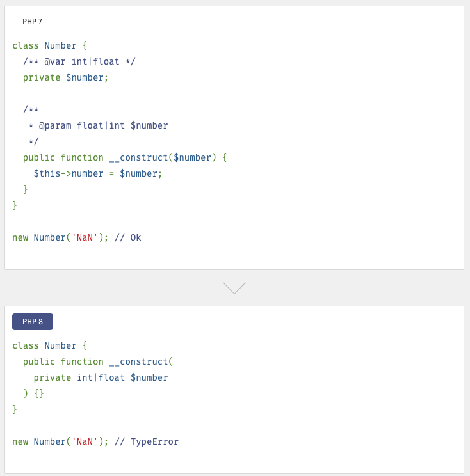Click the '$this->number = $number;' assignment line
The width and height of the screenshot is (470, 476).
coord(98,174)
